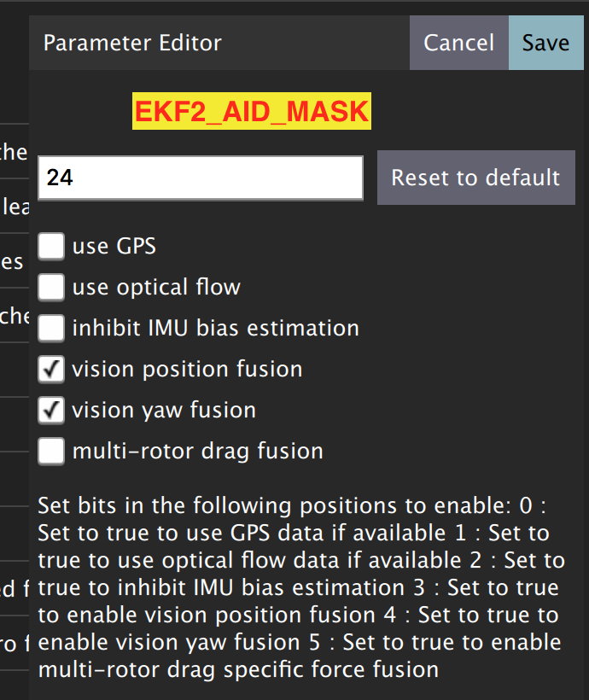This screenshot has height=700, width=589.
Task: Enable the use optical flow checkbox
Action: pos(51,287)
